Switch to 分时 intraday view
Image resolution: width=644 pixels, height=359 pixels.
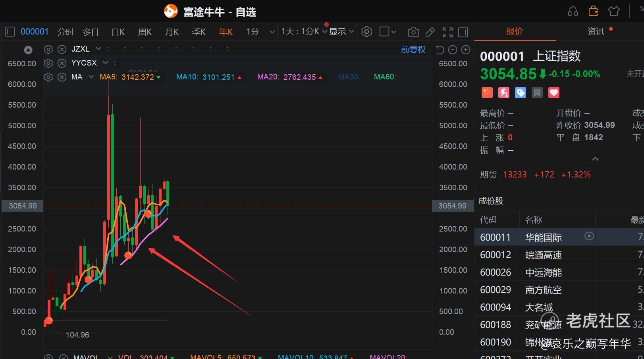click(66, 32)
